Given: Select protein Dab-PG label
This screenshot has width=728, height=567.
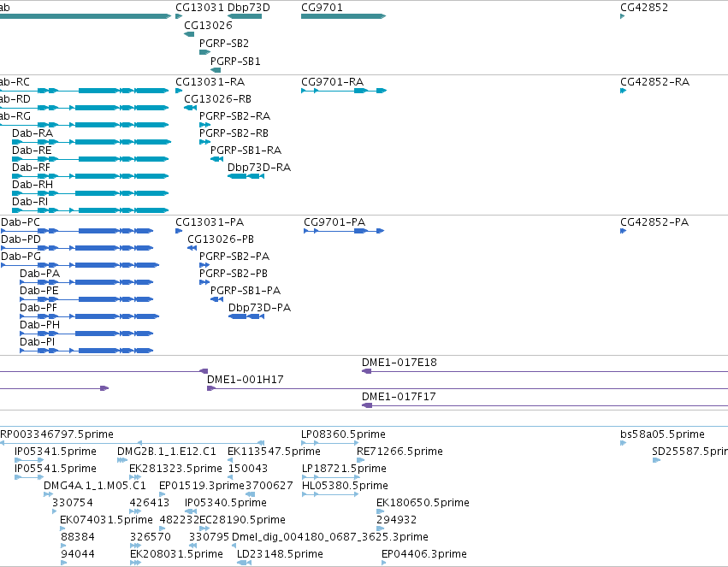Looking at the screenshot, I should pos(21,257).
